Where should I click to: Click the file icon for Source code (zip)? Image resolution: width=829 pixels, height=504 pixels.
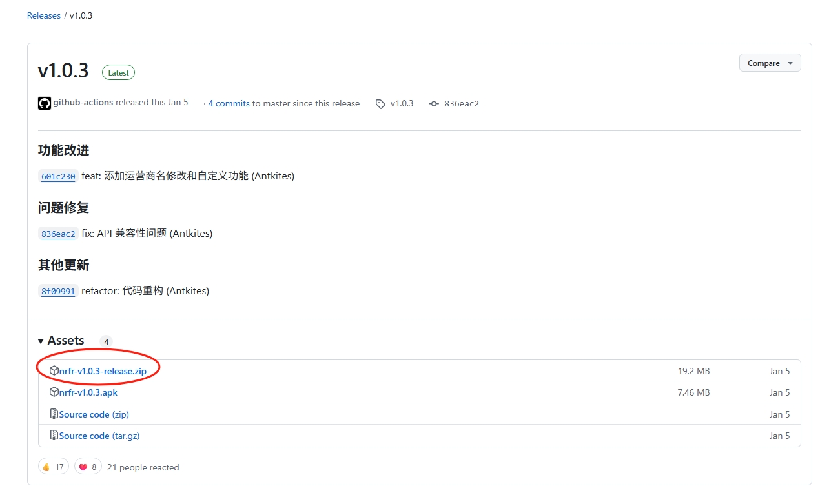(54, 414)
